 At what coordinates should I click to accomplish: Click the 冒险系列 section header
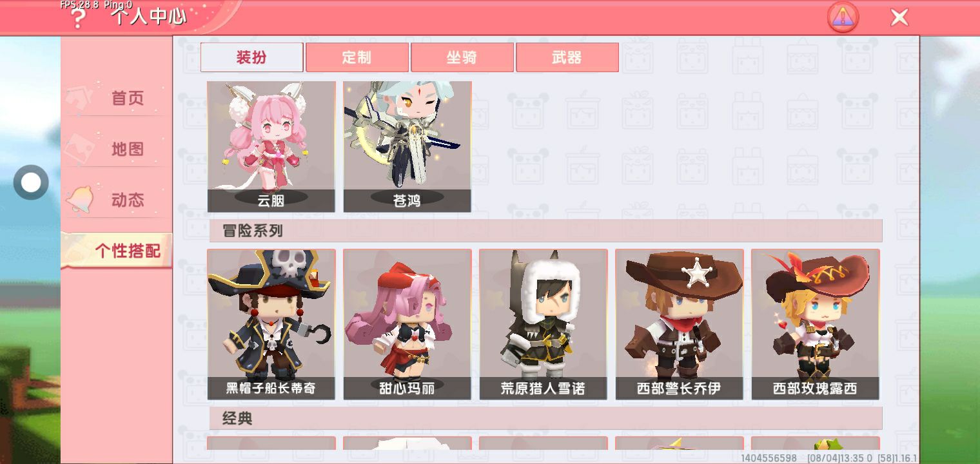tap(545, 231)
